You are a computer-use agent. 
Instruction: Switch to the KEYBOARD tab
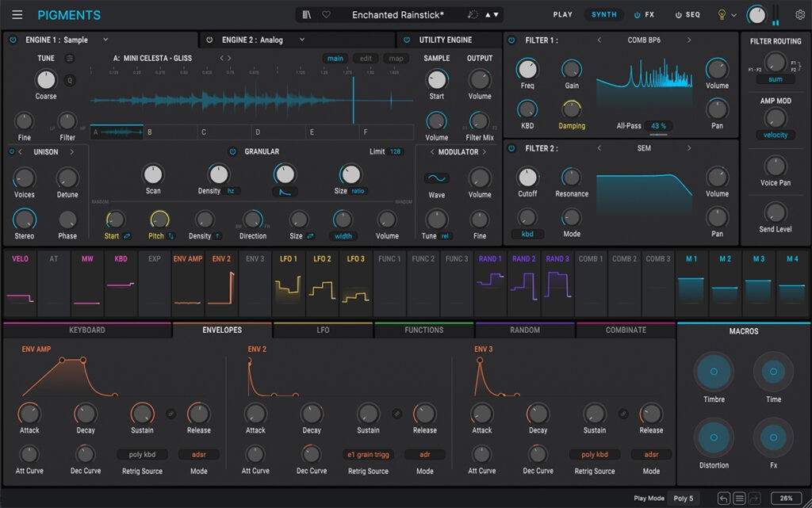pyautogui.click(x=87, y=330)
